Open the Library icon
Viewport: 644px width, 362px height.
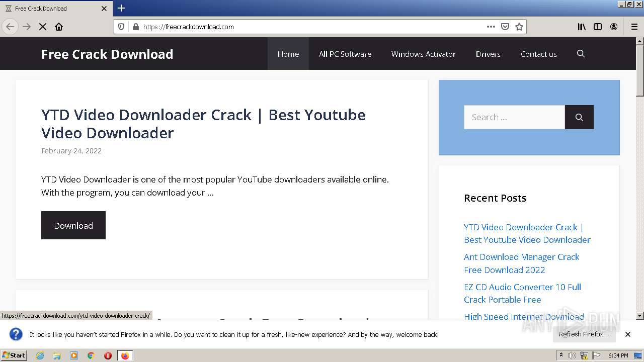pos(582,27)
